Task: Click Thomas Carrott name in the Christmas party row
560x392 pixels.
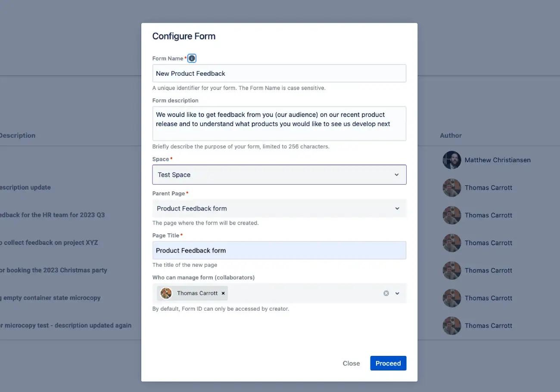Action: [x=488, y=270]
